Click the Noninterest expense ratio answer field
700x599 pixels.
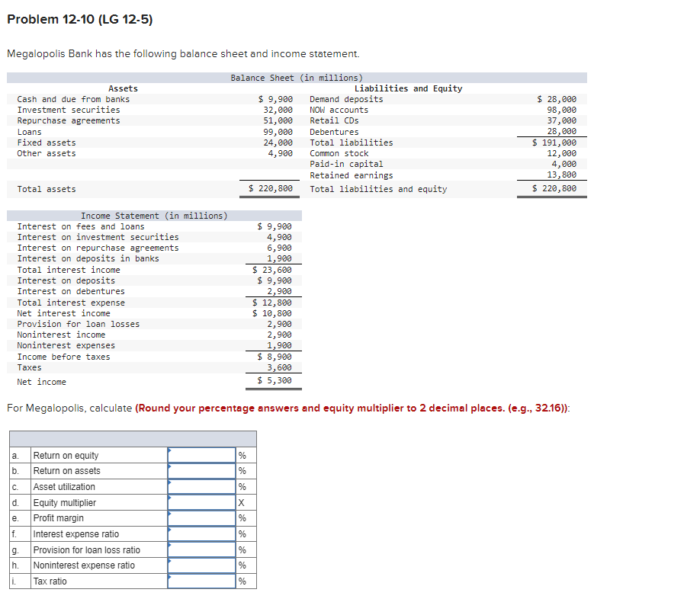pos(202,565)
